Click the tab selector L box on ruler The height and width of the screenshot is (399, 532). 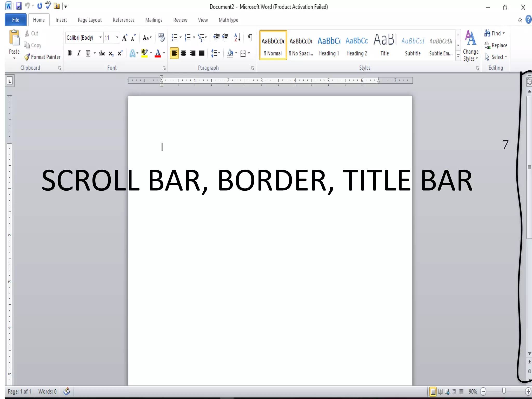pos(10,81)
